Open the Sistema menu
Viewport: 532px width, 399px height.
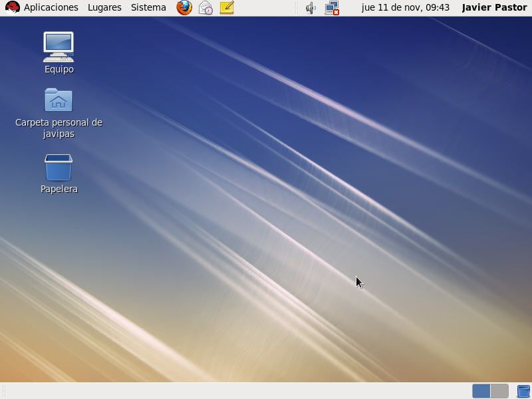148,7
